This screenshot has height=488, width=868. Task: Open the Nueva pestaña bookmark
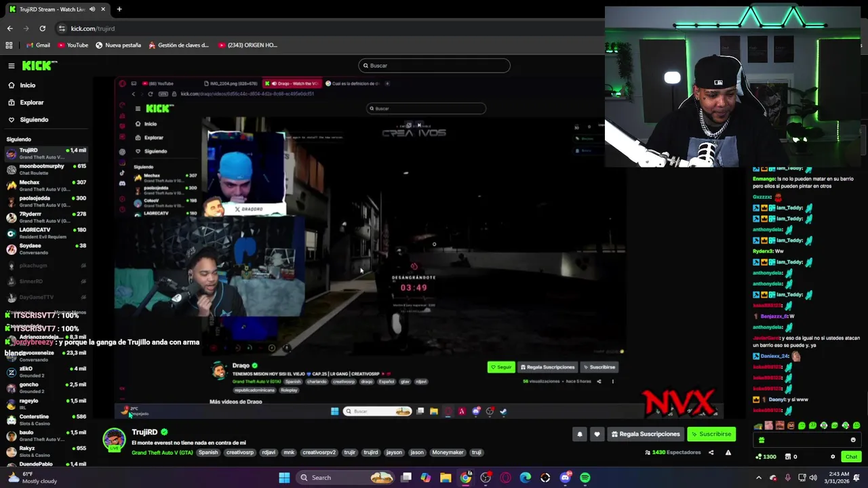118,45
